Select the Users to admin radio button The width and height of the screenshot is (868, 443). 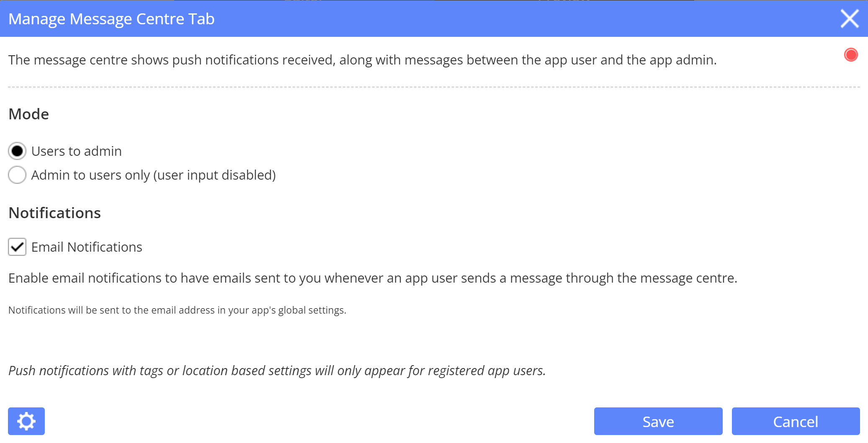[17, 151]
